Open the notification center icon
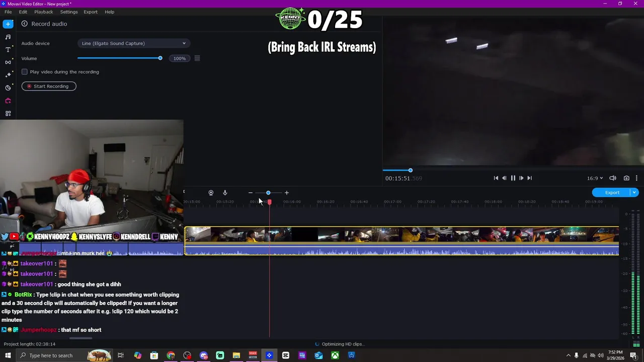Image resolution: width=644 pixels, height=362 pixels. pyautogui.click(x=633, y=355)
